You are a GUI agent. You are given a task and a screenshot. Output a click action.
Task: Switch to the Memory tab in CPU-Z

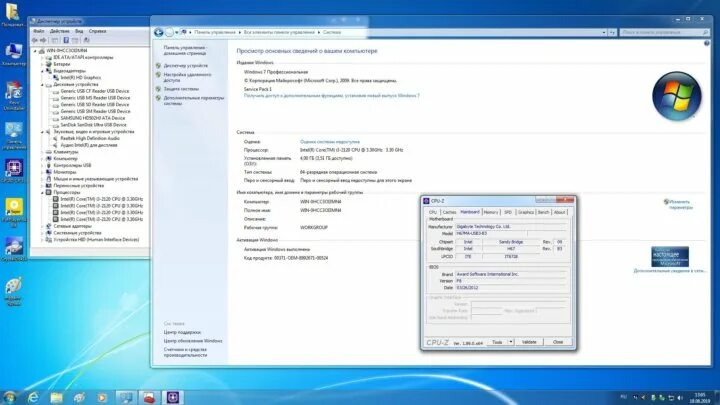point(490,212)
